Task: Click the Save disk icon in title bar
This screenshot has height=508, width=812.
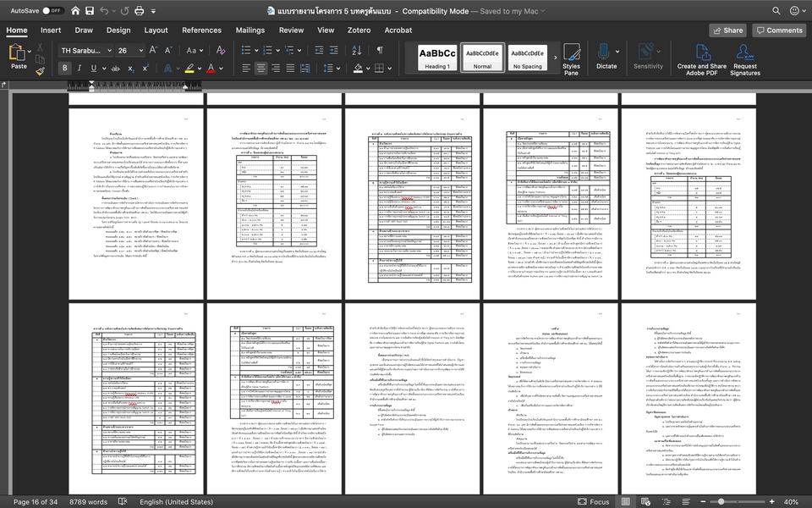Action: point(90,10)
